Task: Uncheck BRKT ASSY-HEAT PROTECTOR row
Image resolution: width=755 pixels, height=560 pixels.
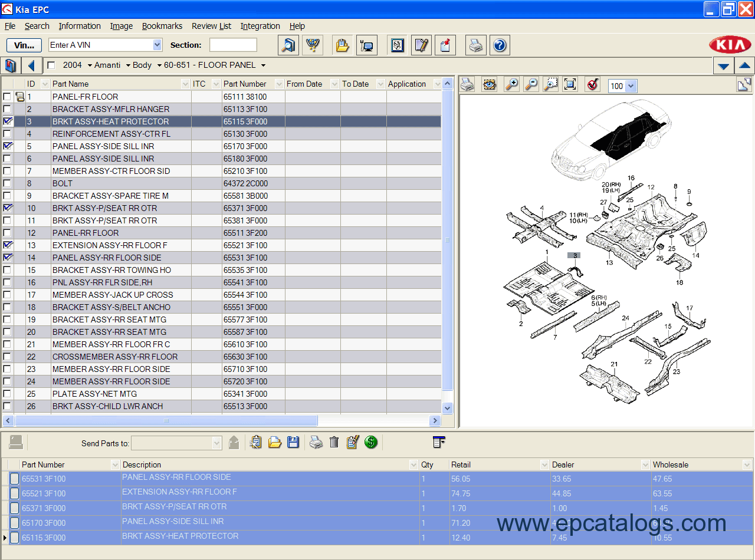Action: (7, 121)
